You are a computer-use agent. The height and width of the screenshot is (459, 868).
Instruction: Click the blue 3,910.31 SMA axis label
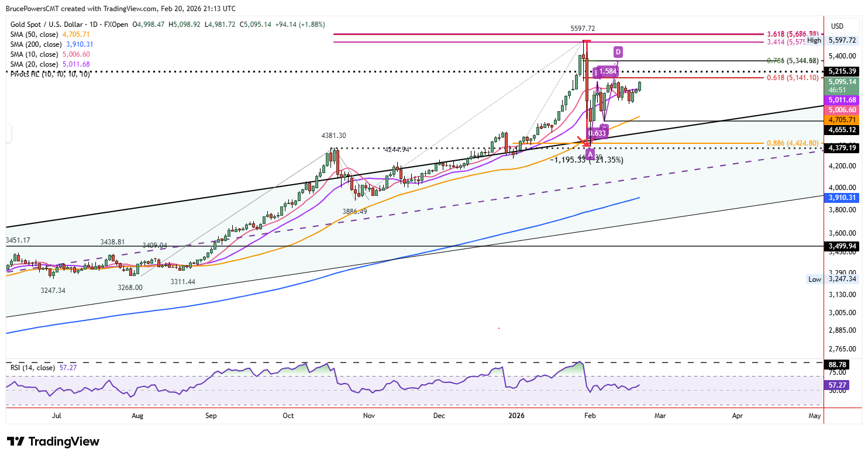pyautogui.click(x=841, y=198)
